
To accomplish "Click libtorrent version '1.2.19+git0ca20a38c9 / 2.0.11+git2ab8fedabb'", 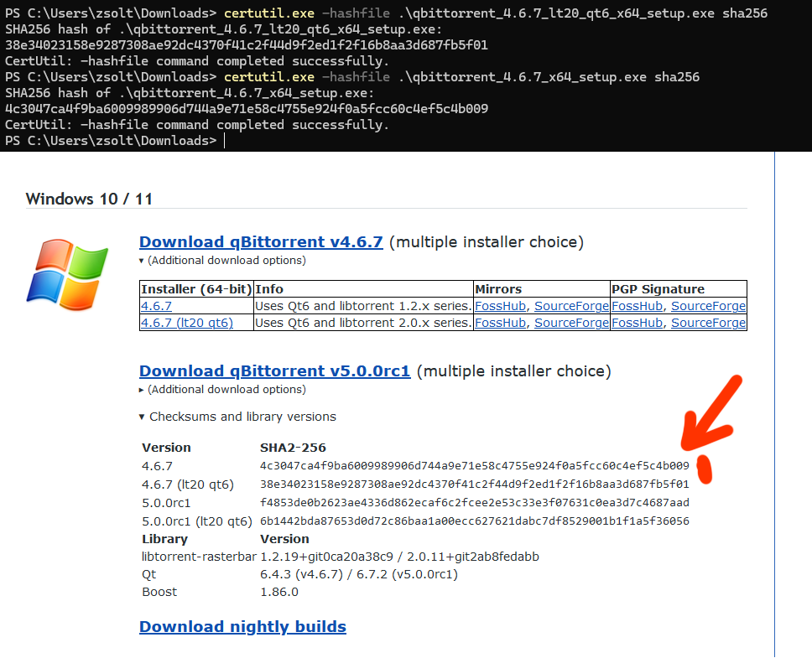I will point(400,557).
